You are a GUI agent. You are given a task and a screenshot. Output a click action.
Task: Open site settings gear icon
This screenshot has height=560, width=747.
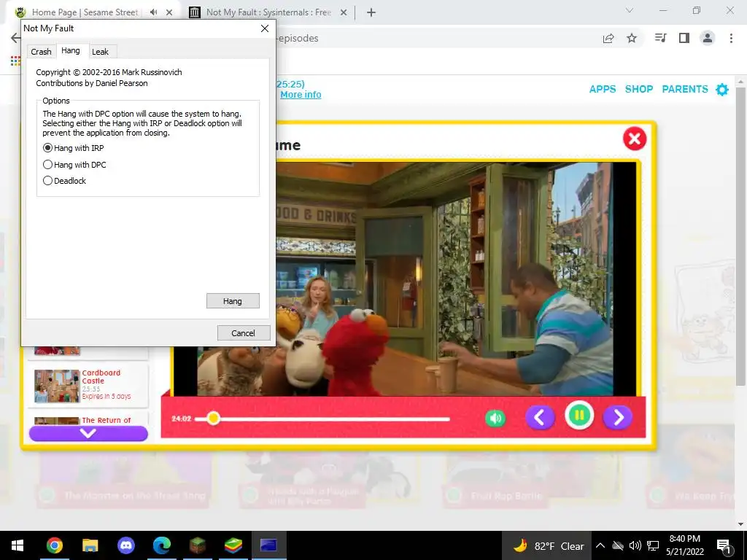click(x=722, y=89)
